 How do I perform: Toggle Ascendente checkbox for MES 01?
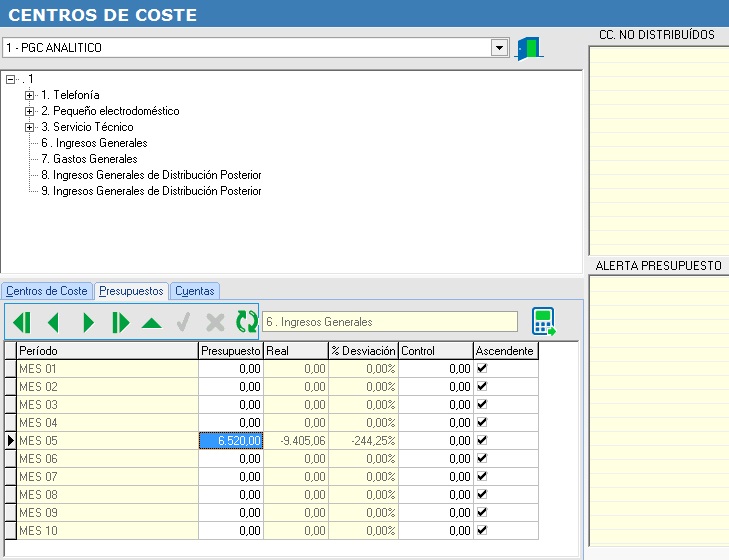click(482, 368)
